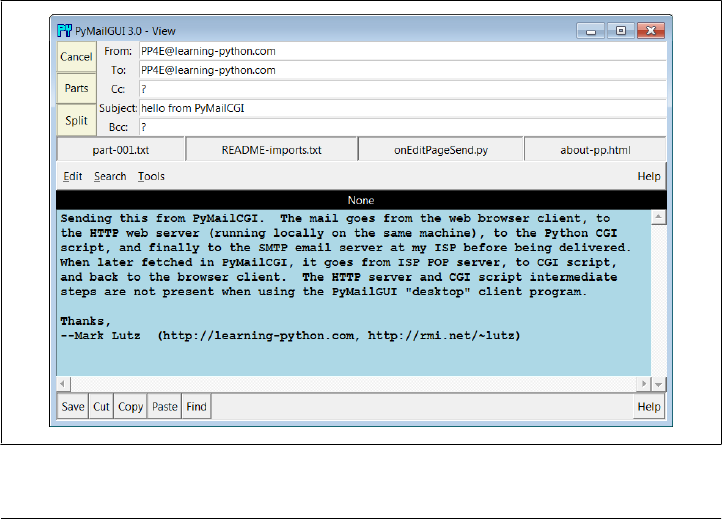The width and height of the screenshot is (722, 519).
Task: Minimize the PyMailGUI window
Action: point(590,31)
